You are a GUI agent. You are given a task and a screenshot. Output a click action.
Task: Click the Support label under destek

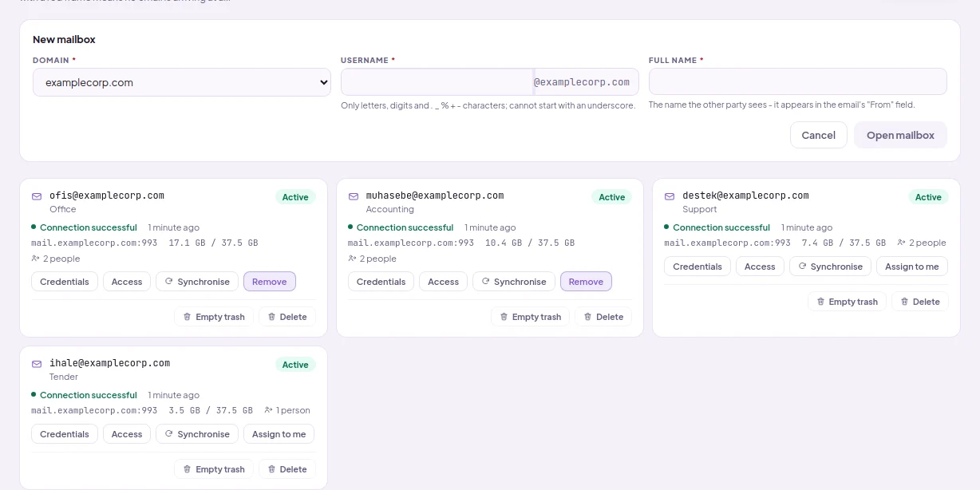[700, 209]
